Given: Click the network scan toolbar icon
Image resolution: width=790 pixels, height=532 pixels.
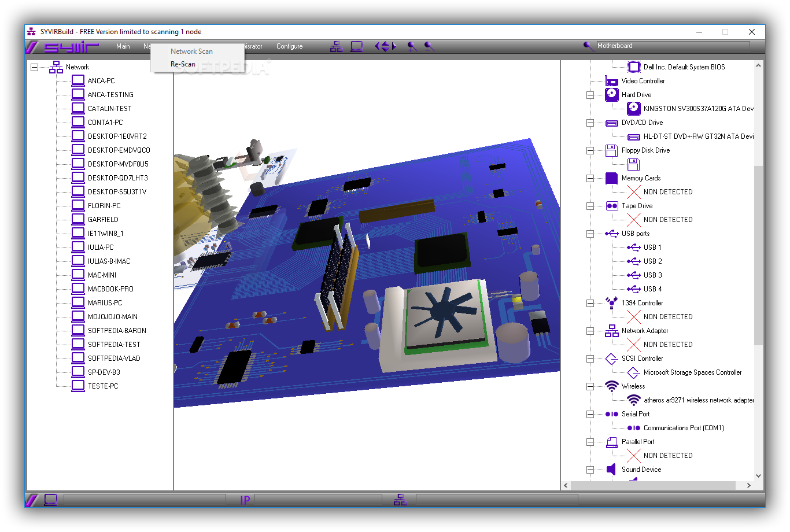Looking at the screenshot, I should [x=336, y=47].
